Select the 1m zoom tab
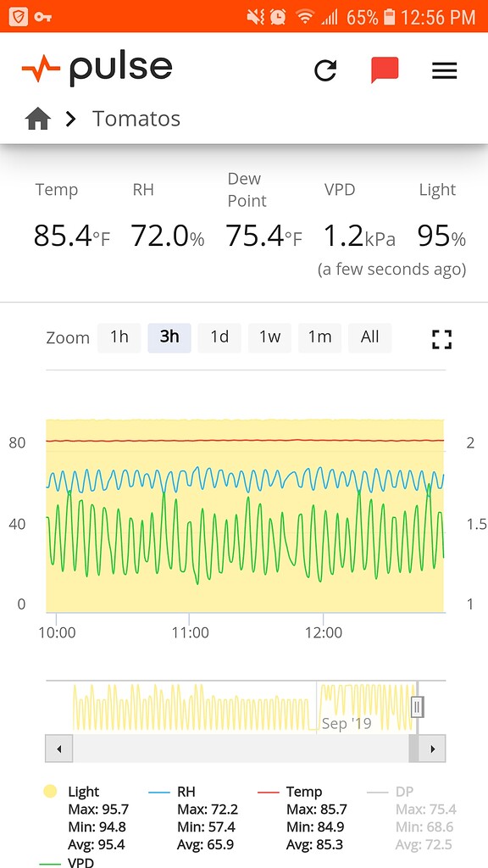The image size is (488, 868). [319, 337]
